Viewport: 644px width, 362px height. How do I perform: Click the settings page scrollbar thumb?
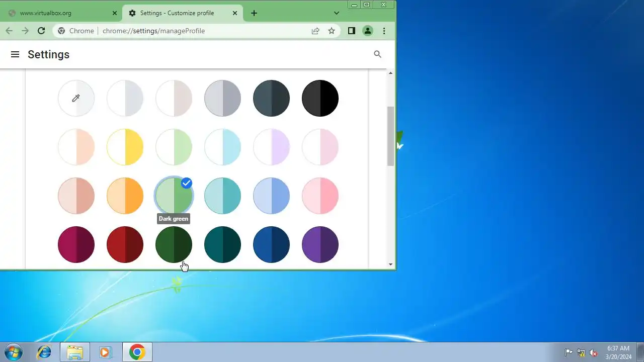click(390, 136)
